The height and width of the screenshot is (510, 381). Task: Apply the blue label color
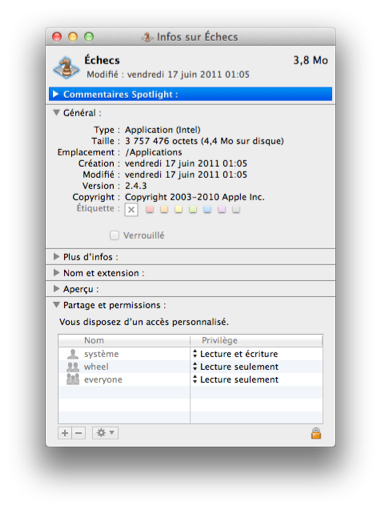pyautogui.click(x=207, y=209)
